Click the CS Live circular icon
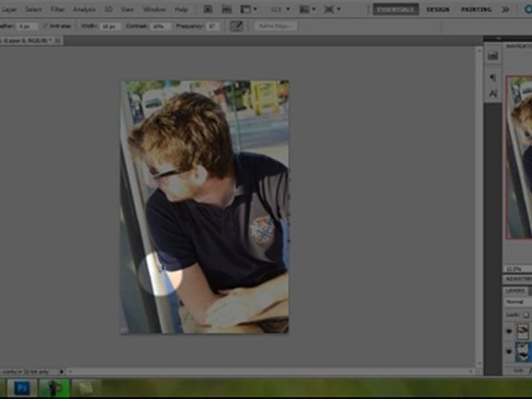 [x=528, y=9]
